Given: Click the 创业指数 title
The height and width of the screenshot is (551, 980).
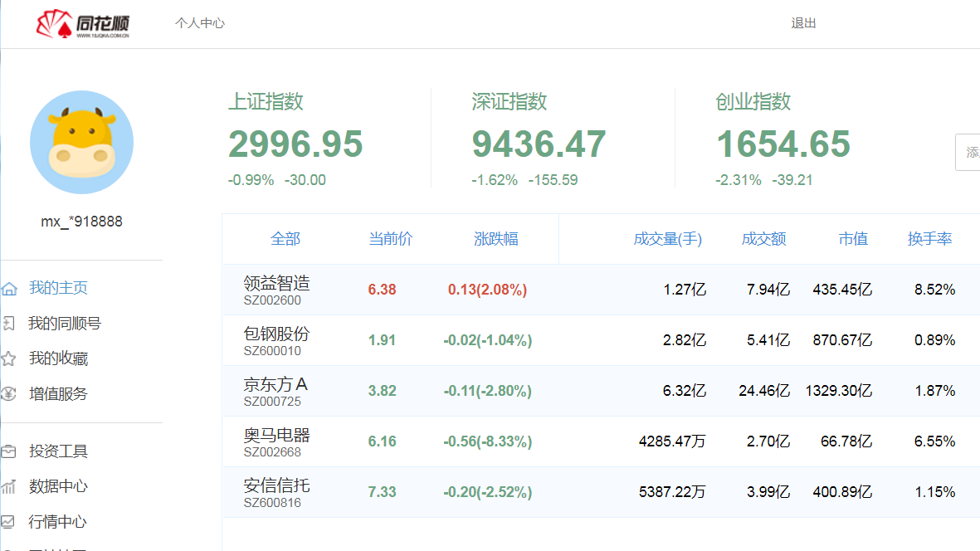Looking at the screenshot, I should (753, 101).
